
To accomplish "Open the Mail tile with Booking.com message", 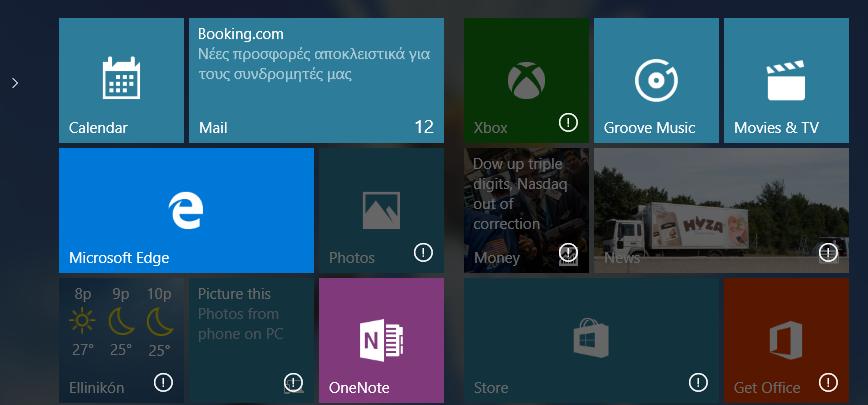I will (316, 80).
